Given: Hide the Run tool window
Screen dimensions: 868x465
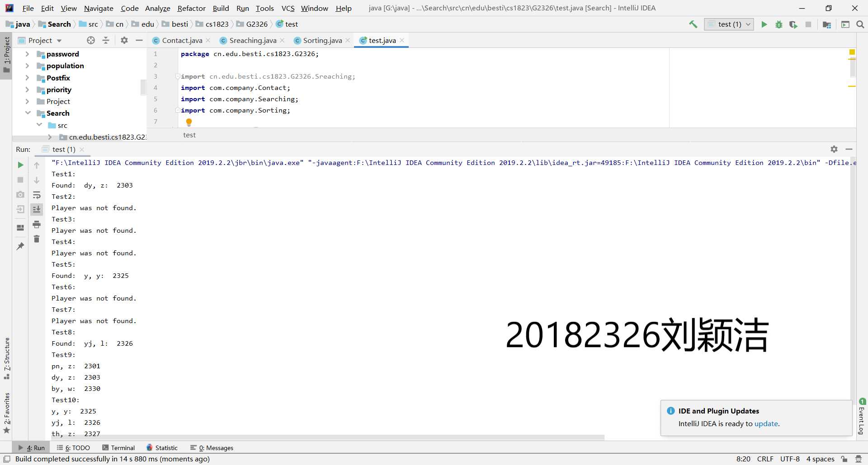Looking at the screenshot, I should point(849,149).
